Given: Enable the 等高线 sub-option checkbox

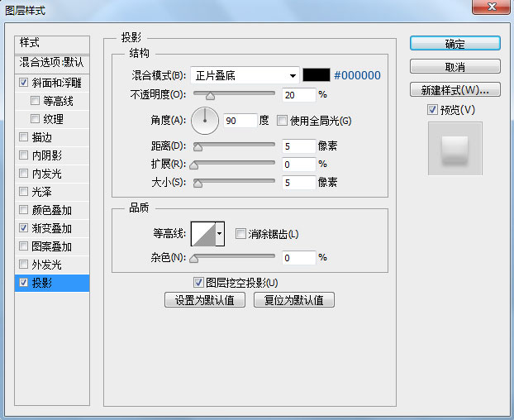Looking at the screenshot, I should (x=35, y=100).
